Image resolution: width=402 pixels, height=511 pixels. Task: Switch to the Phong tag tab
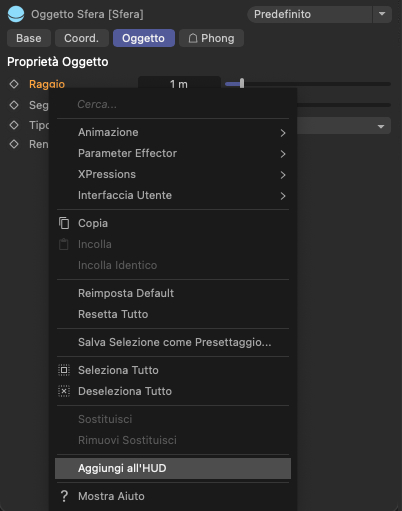coord(211,38)
